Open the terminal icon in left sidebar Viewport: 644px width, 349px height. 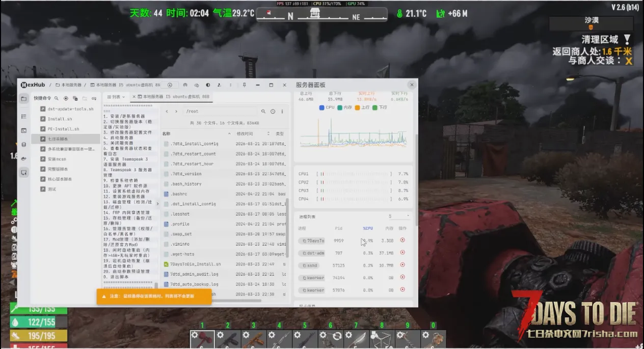pyautogui.click(x=23, y=130)
